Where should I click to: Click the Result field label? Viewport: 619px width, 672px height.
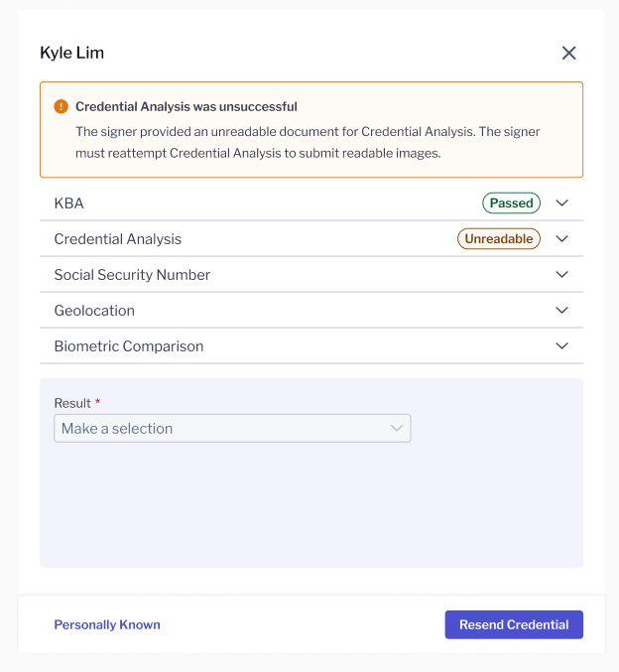(x=72, y=403)
